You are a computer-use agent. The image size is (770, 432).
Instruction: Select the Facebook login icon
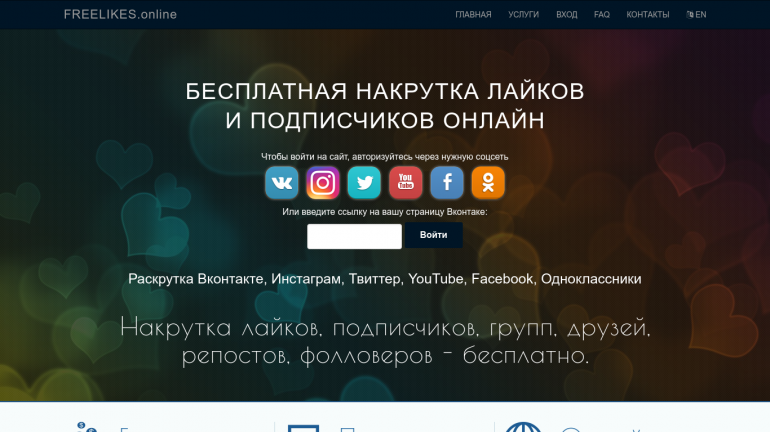[x=447, y=183]
